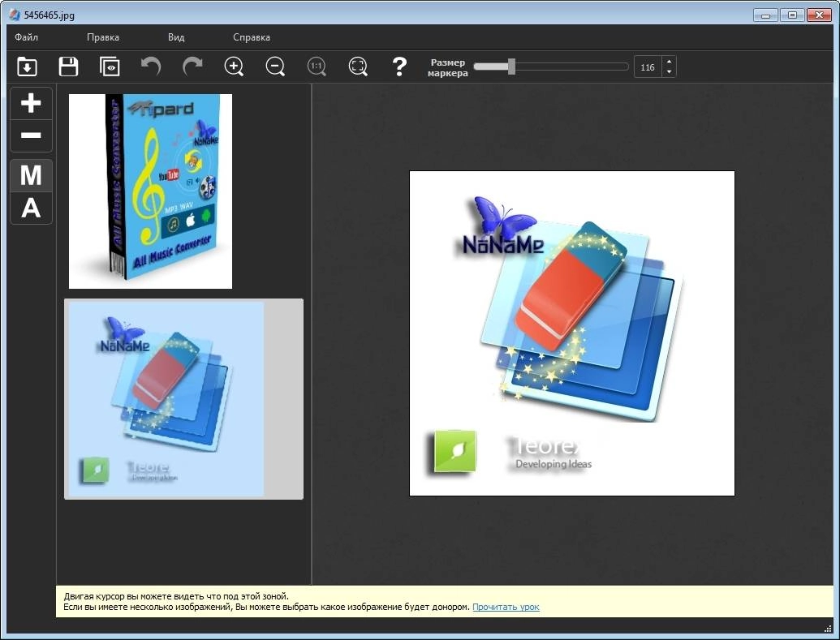Click the question mark help icon
840x640 pixels.
point(399,67)
